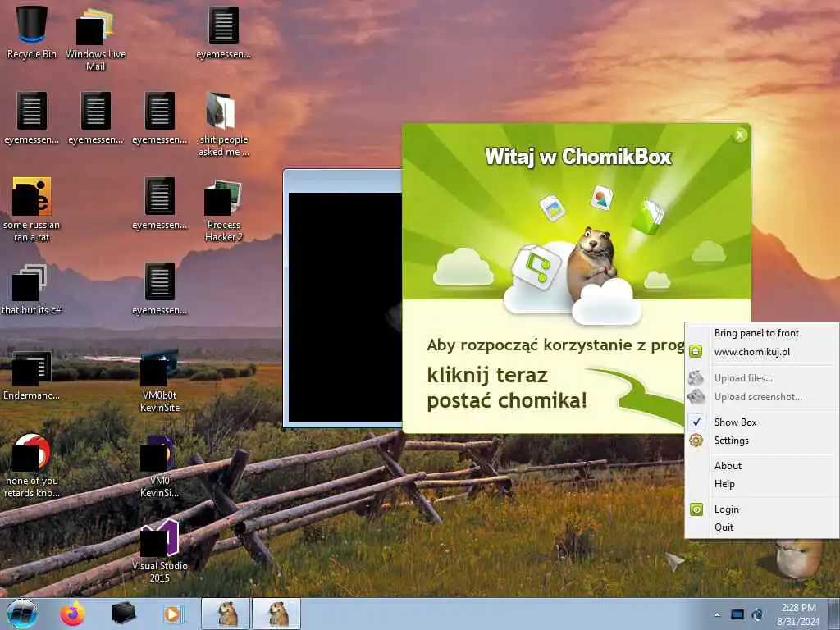Launch Firefox from the taskbar
840x630 pixels.
coord(72,614)
